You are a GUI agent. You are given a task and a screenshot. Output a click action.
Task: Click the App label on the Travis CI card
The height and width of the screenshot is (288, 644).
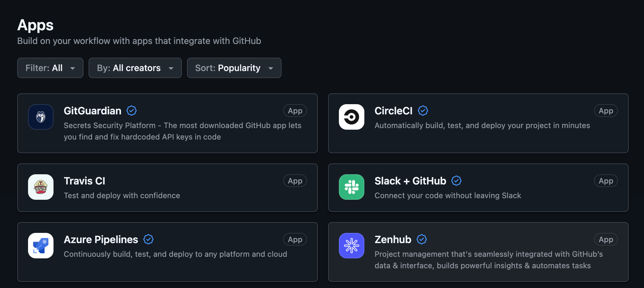(295, 181)
